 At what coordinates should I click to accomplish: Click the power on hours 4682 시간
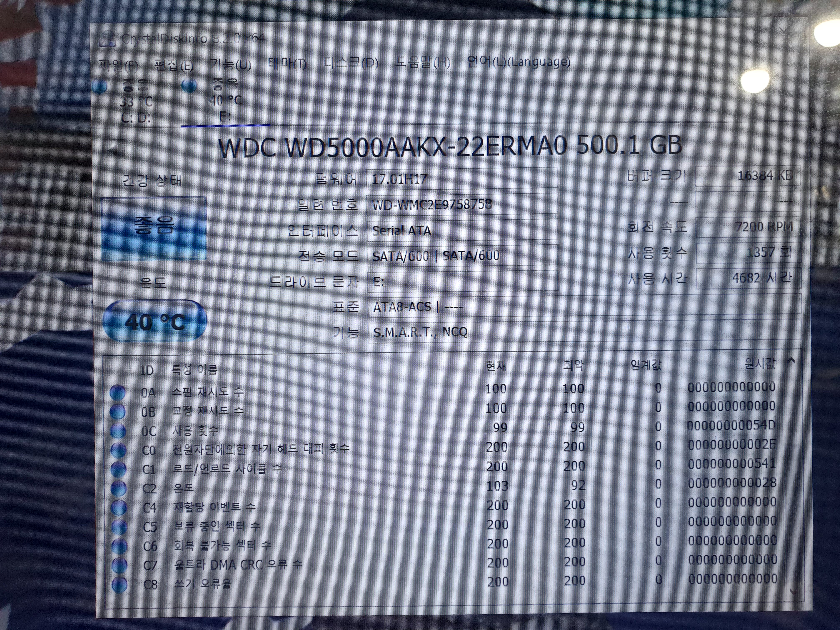(749, 278)
